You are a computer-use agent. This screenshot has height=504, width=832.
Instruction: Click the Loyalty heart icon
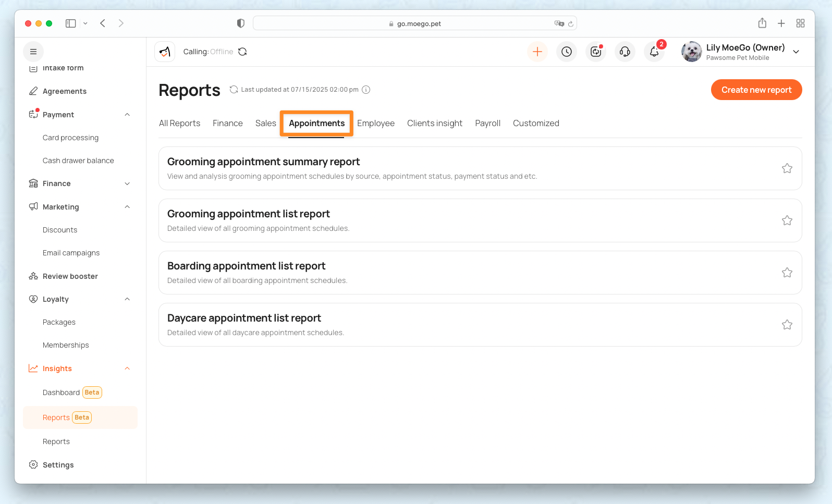pyautogui.click(x=33, y=299)
